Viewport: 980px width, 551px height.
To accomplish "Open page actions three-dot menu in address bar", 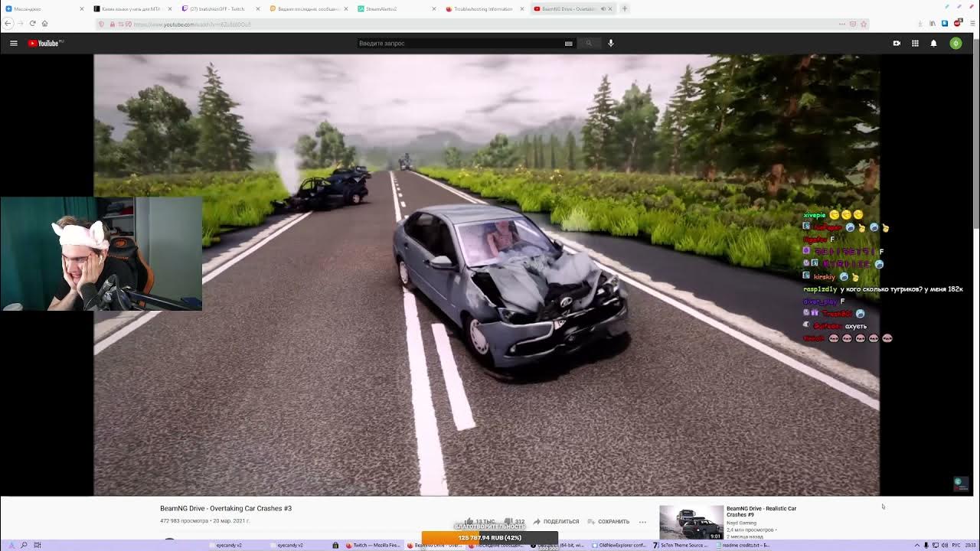I will [842, 24].
